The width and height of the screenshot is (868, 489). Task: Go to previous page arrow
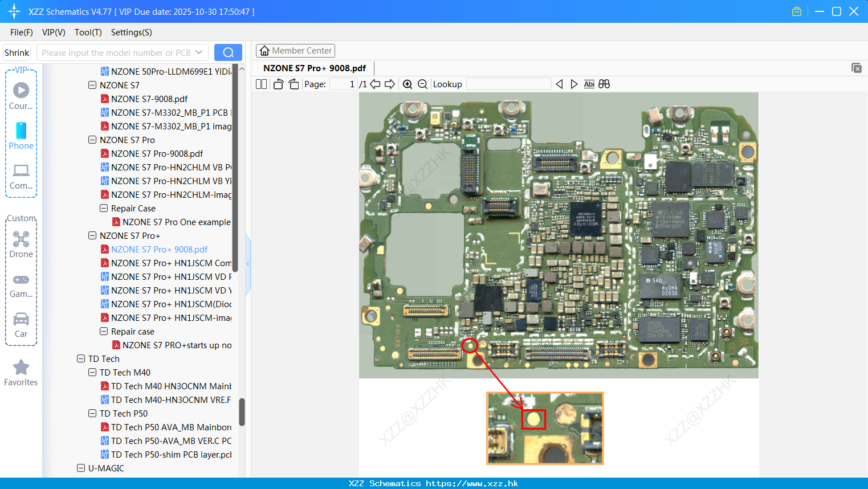[375, 84]
